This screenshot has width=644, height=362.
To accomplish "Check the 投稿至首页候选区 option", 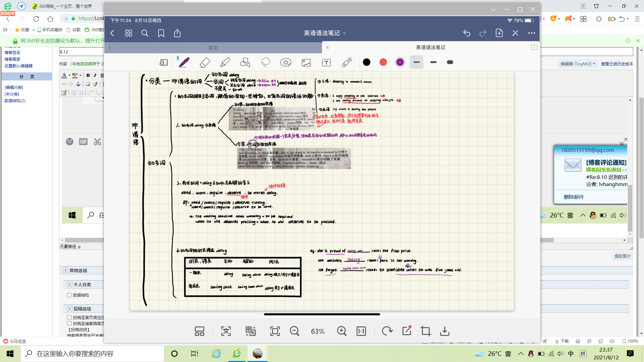I will tap(69, 317).
